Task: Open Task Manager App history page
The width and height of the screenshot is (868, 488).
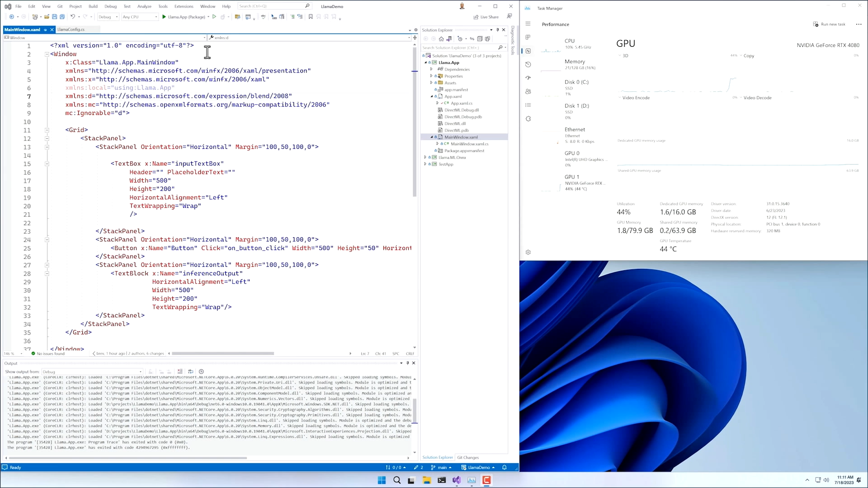Action: pyautogui.click(x=528, y=64)
